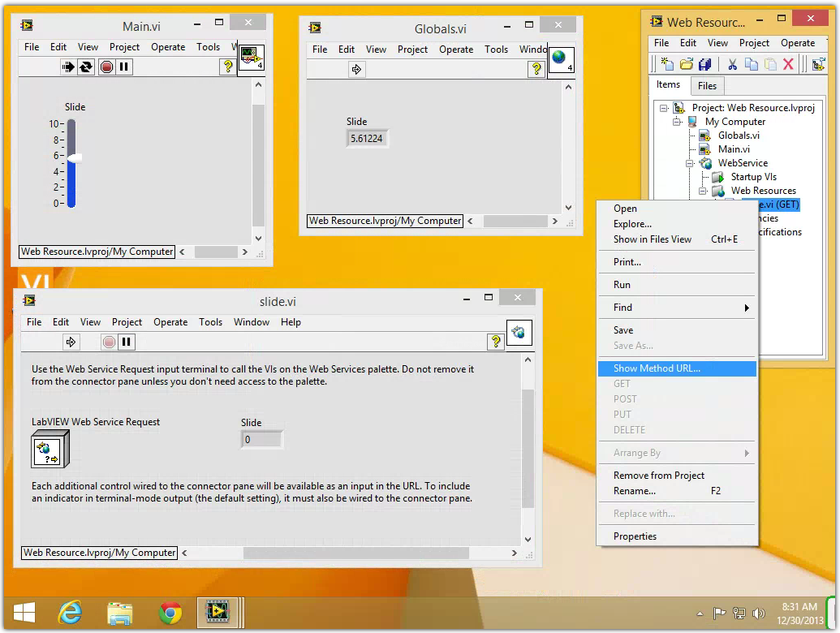
Task: Collapse the WebService tree node
Action: 691,163
